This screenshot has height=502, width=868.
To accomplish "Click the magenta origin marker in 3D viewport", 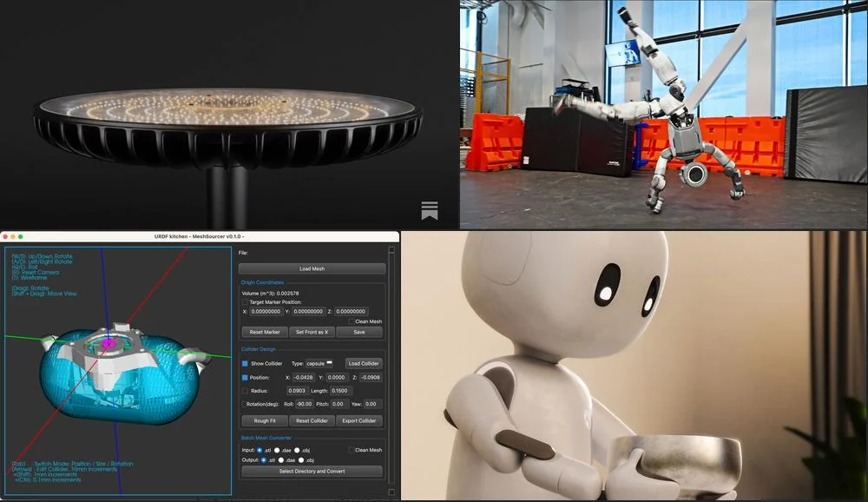I will coord(110,344).
